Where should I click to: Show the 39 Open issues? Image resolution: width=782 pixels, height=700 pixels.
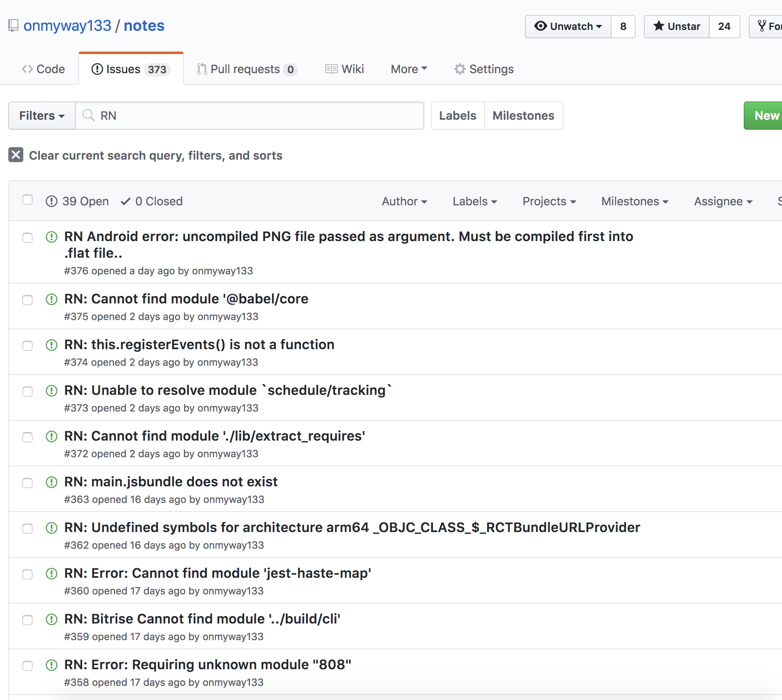[x=77, y=201]
